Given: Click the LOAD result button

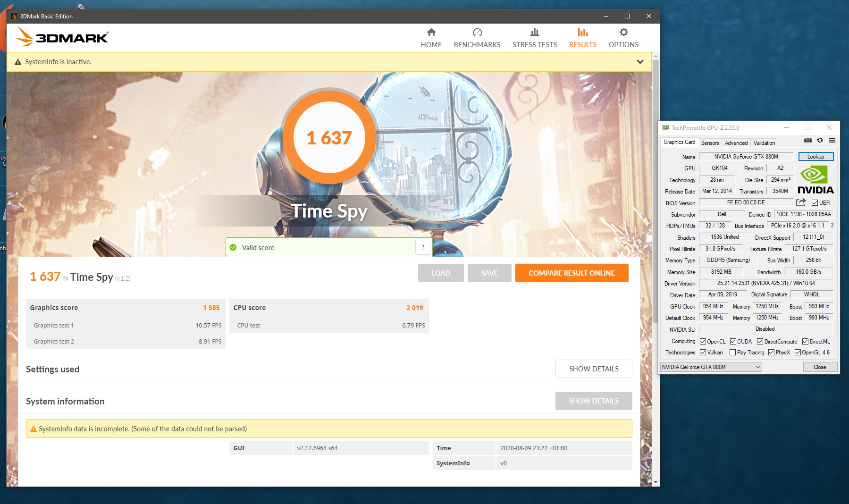Looking at the screenshot, I should tap(441, 273).
